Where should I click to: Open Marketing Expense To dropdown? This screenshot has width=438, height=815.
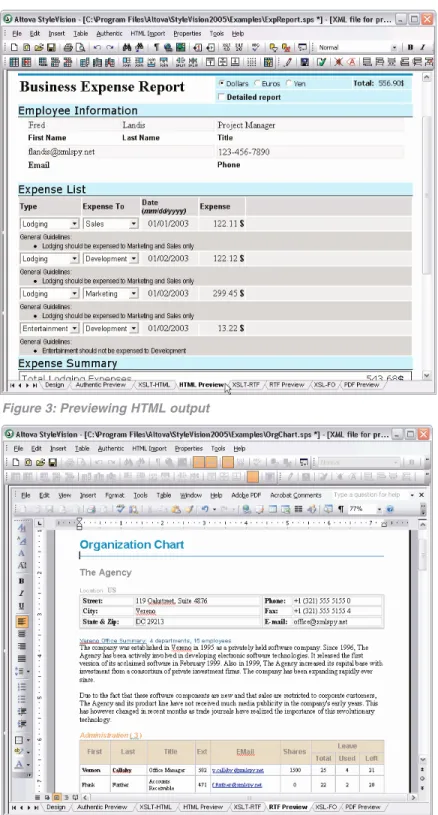click(x=134, y=294)
